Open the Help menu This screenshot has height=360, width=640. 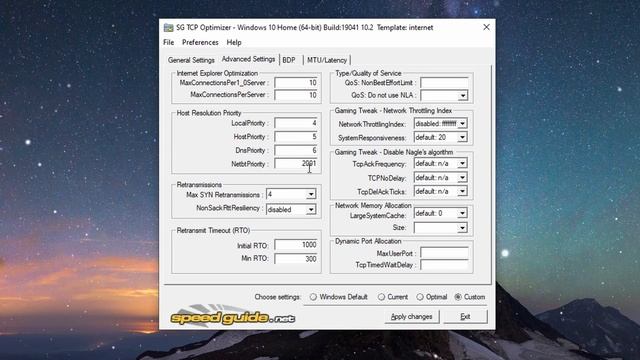(x=234, y=42)
